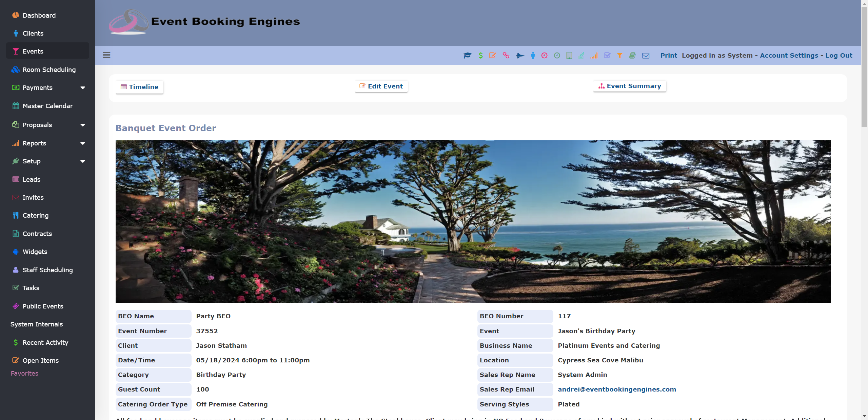Viewport: 868px width, 420px height.
Task: Click the green building toolbar icon
Action: (x=569, y=55)
